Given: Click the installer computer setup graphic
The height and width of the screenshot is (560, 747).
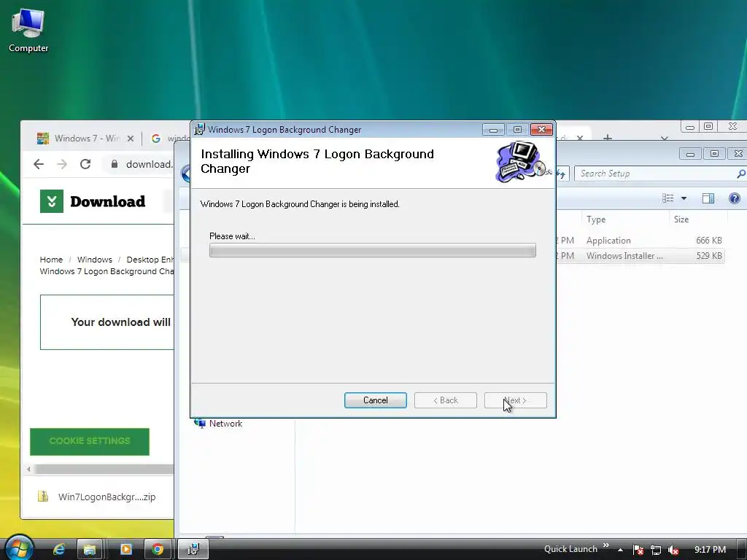Looking at the screenshot, I should pos(522,162).
